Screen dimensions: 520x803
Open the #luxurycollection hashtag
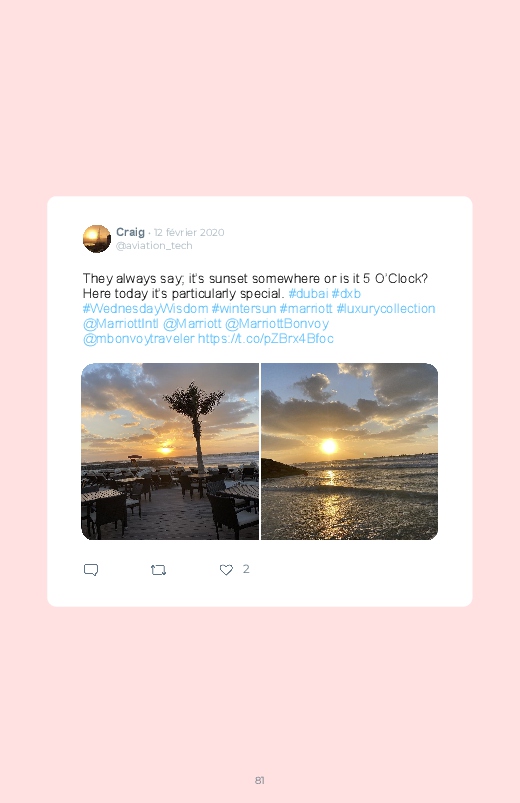(386, 309)
